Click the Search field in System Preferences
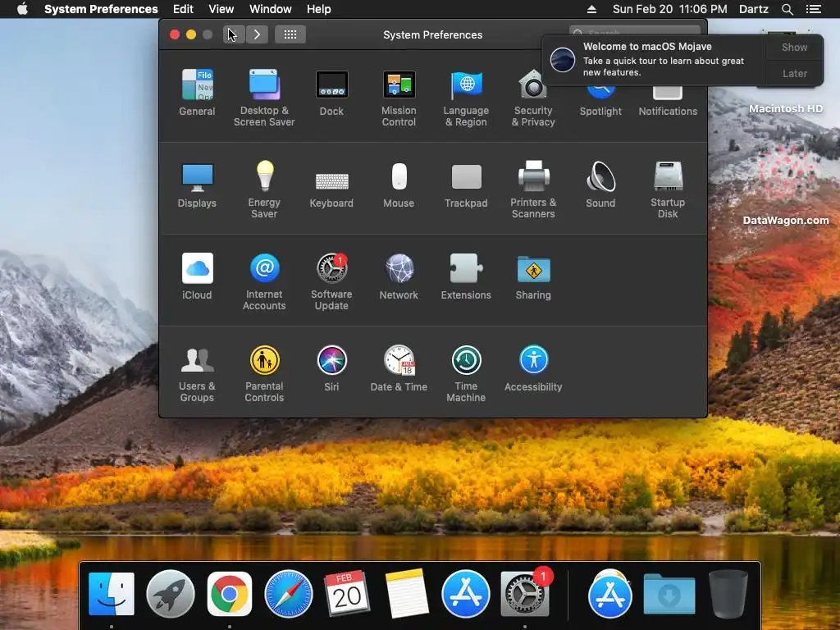Screen dimensions: 840x630 (x=634, y=30)
